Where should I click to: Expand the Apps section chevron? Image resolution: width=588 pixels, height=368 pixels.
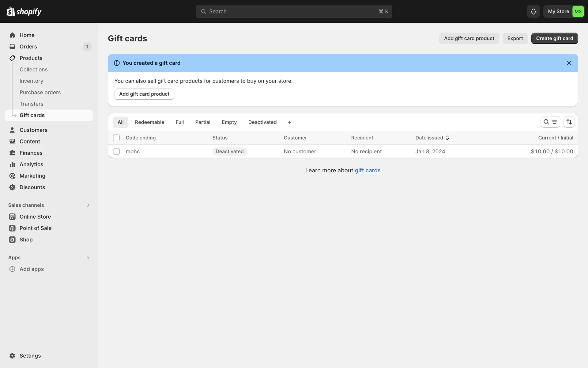pyautogui.click(x=88, y=258)
